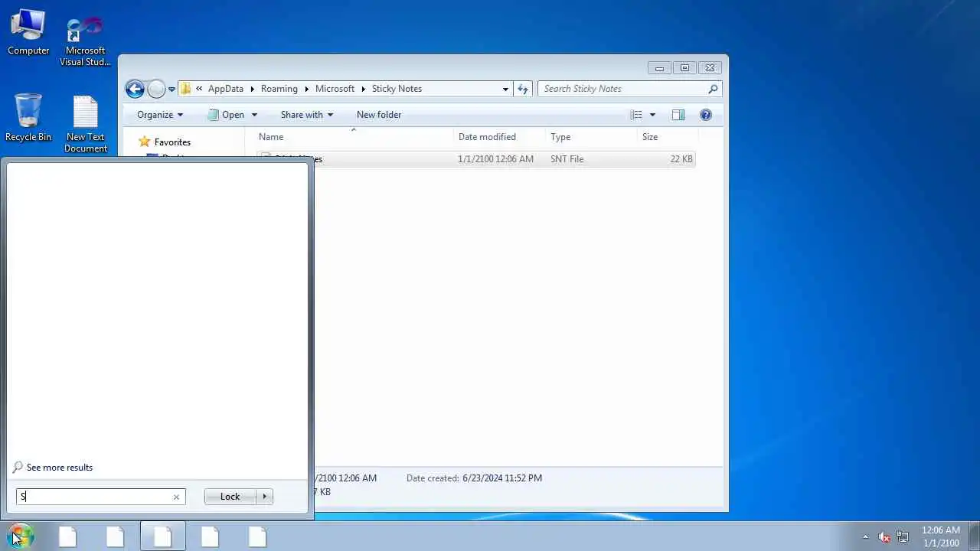Go back with Explorer's blue Back arrow
Screen dimensions: 980x551
coord(135,89)
